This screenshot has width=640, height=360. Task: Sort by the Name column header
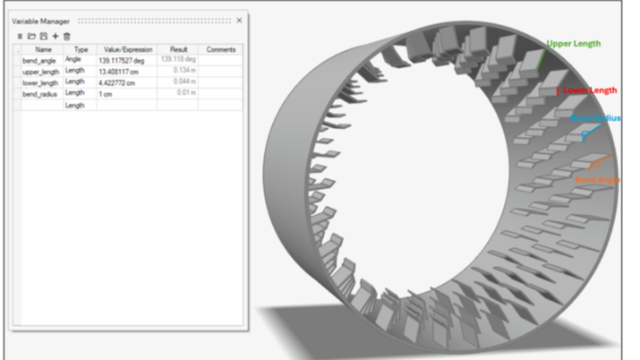coord(43,49)
